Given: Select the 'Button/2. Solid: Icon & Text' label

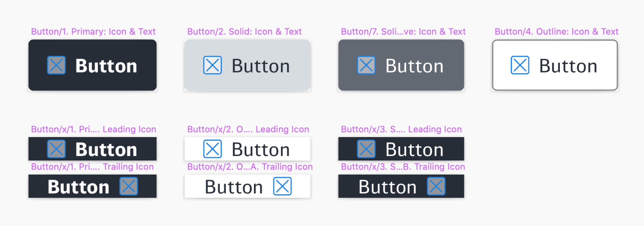Looking at the screenshot, I should pyautogui.click(x=244, y=31).
